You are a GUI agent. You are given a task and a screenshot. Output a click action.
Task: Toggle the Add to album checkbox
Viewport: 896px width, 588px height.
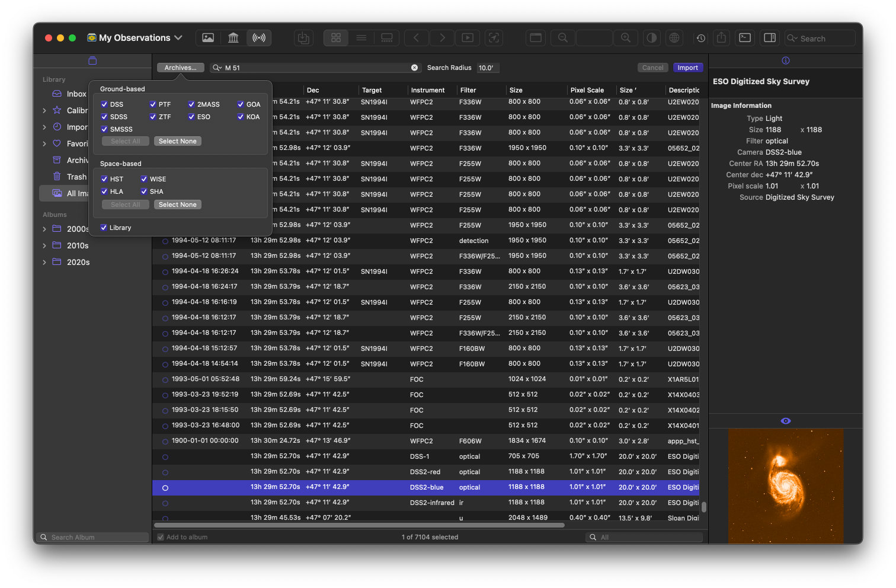pos(161,537)
